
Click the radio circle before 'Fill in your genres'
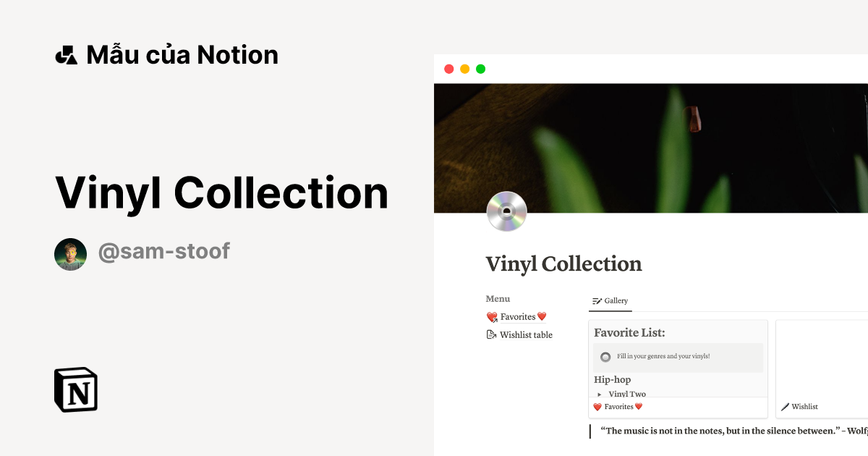pos(605,357)
